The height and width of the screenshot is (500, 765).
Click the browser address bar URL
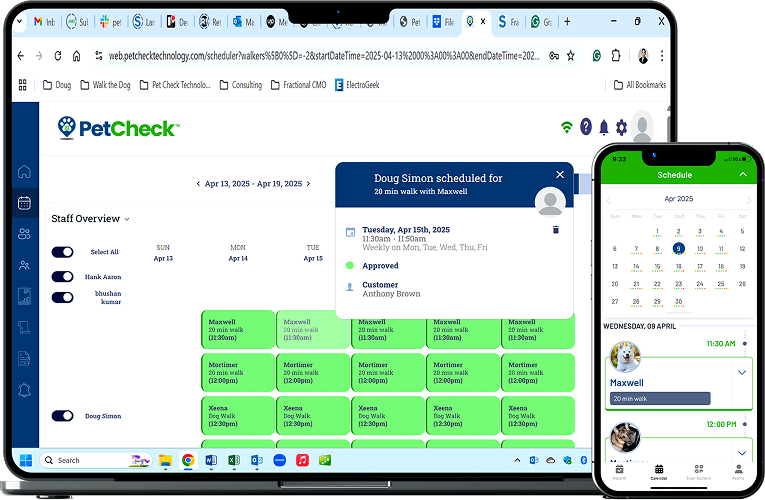tap(324, 56)
